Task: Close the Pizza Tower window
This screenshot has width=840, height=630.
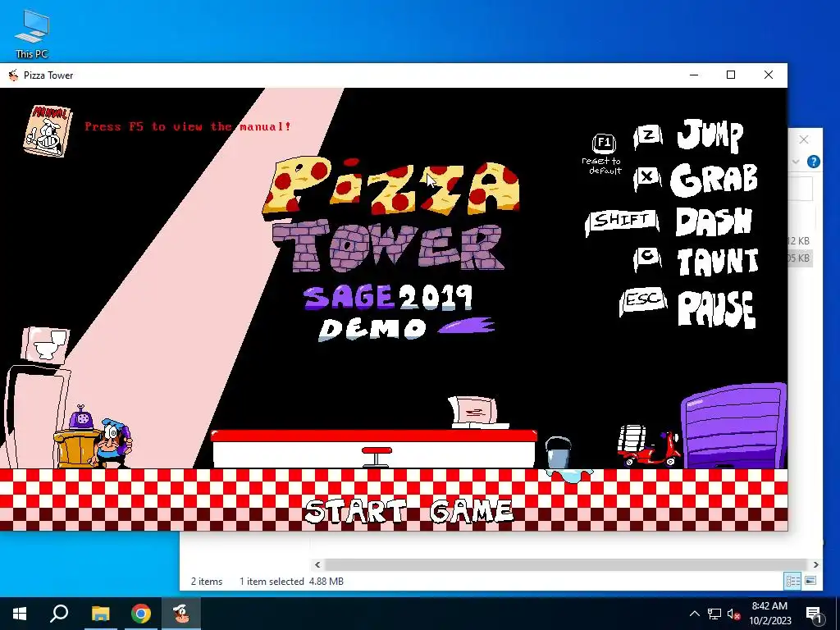Action: (x=768, y=75)
